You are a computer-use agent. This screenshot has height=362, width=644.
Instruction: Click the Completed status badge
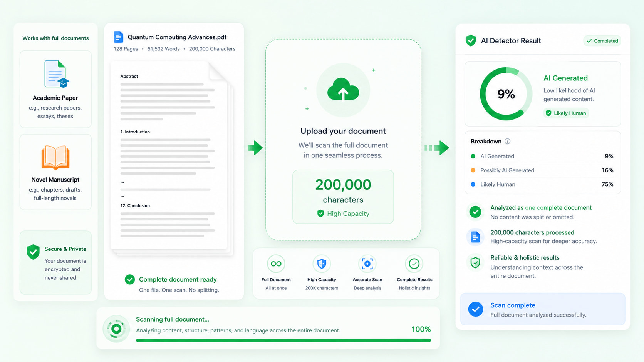click(602, 41)
